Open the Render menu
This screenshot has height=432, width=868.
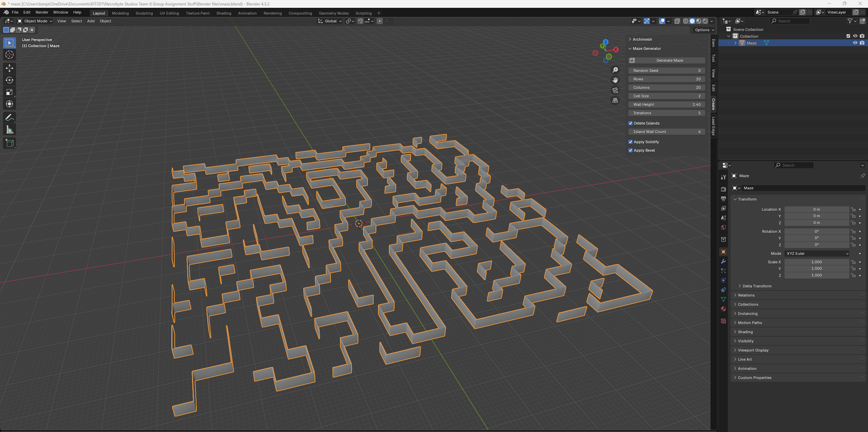42,12
